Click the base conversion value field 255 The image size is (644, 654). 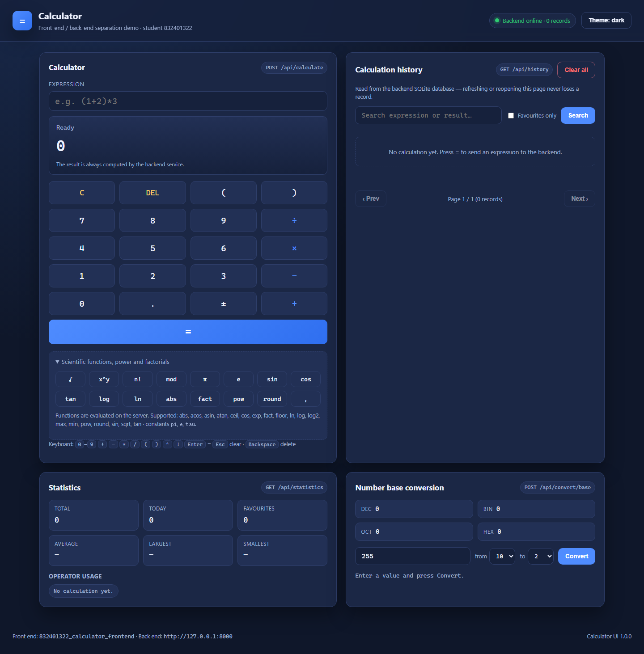413,556
